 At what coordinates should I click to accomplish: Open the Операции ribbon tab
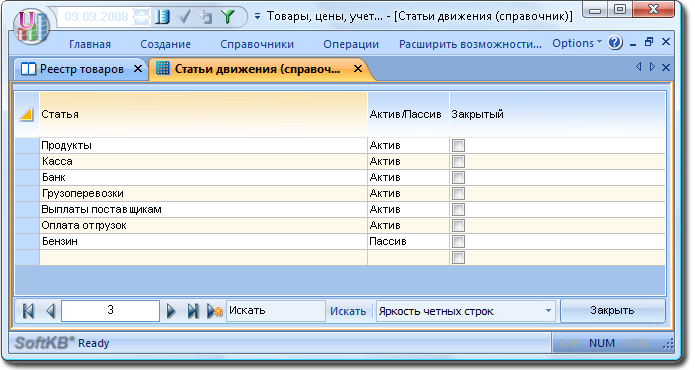(351, 44)
